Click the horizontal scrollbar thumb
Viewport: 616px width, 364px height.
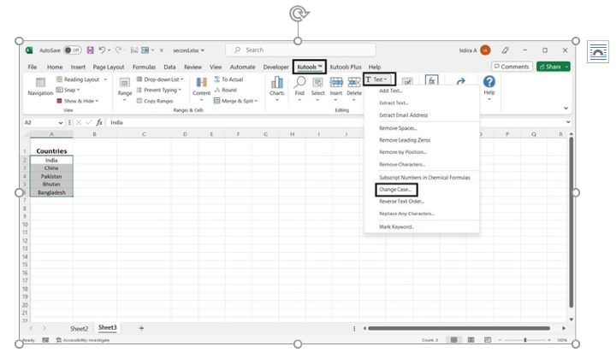[x=459, y=328]
